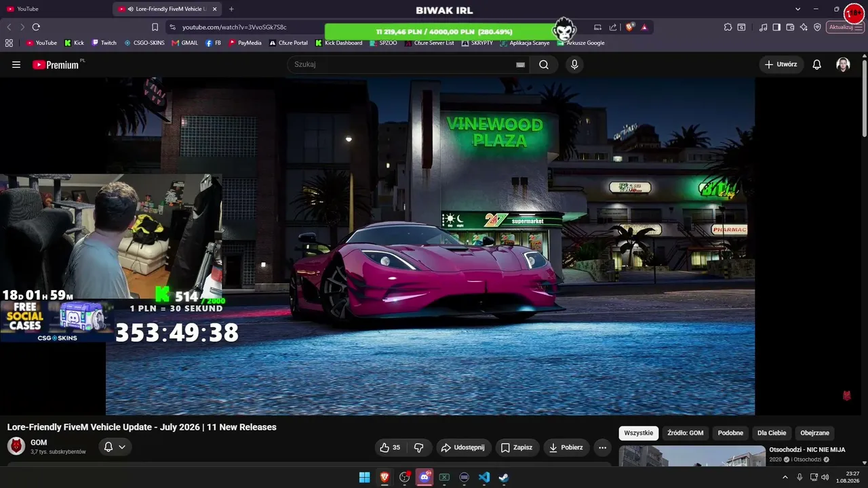868x488 pixels.
Task: View site information for youtube.com
Action: pos(172,27)
